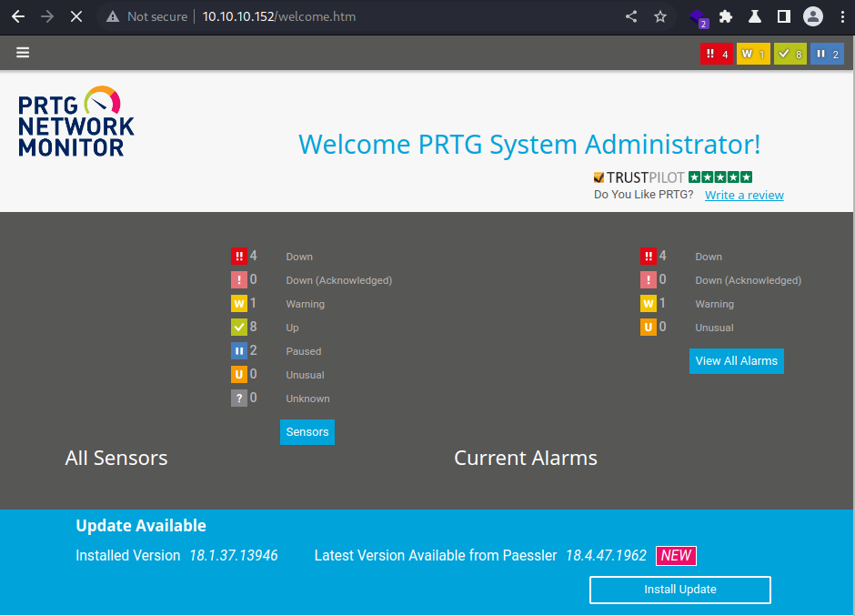Toggle the browser side panel icon
The width and height of the screenshot is (855, 616).
tap(783, 16)
